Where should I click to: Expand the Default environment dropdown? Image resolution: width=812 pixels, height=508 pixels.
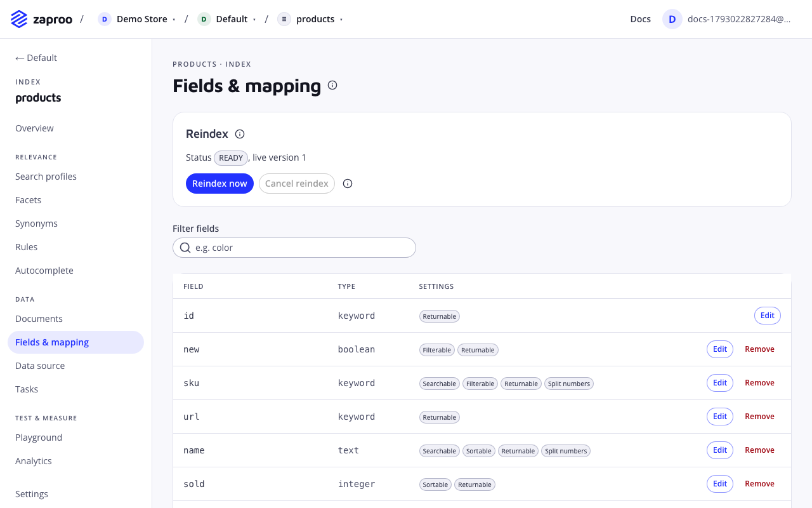[x=254, y=20]
